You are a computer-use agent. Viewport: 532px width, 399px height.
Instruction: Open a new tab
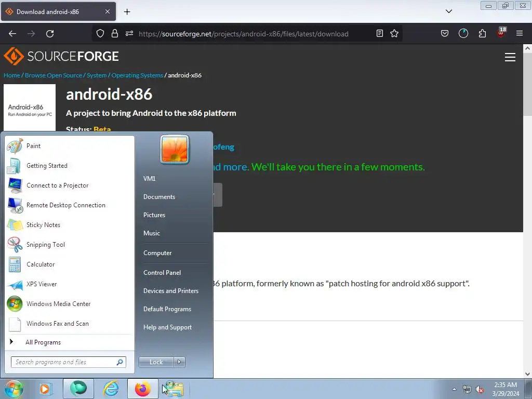coord(127,12)
